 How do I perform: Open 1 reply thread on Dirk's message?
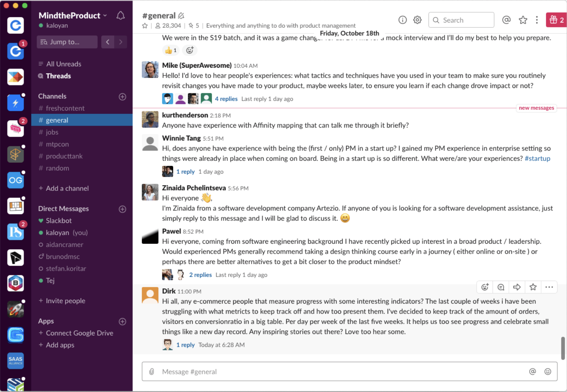pyautogui.click(x=185, y=345)
